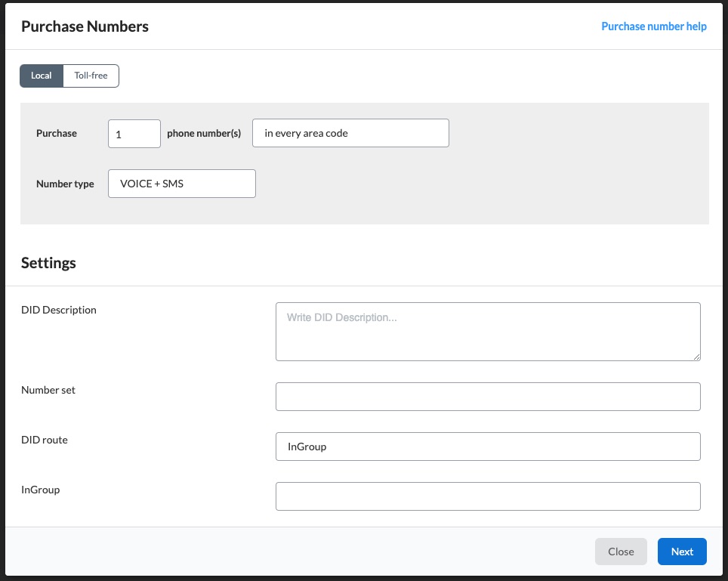
Task: Click the InGroup field label
Action: tap(40, 490)
